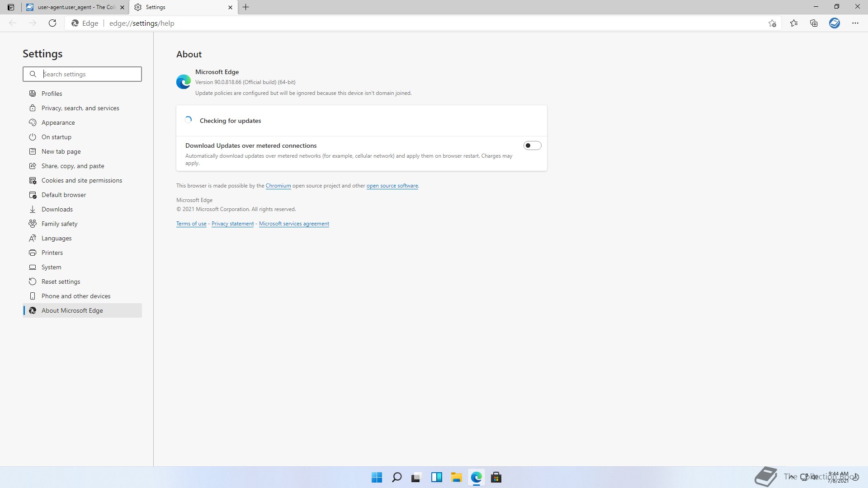The height and width of the screenshot is (488, 868).
Task: Open Microsoft Store from taskbar
Action: tap(496, 477)
